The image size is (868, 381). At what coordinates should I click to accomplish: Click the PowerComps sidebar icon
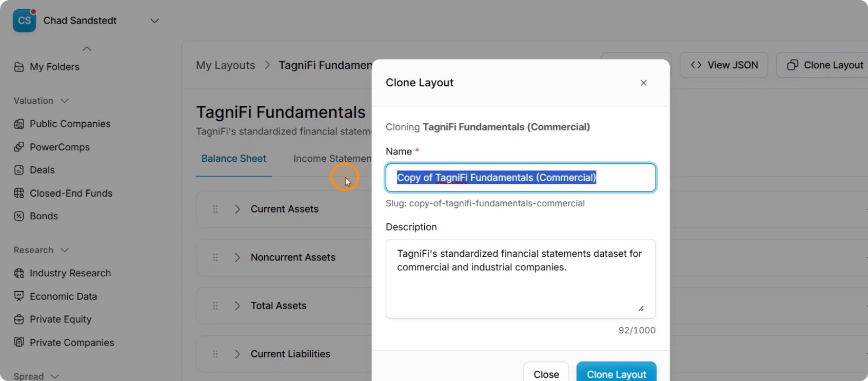(19, 147)
